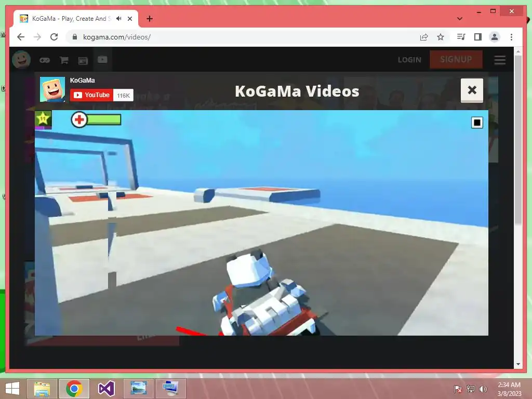Open the picture viewer taskbar icon
Viewport: 532px width, 399px height.
[138, 389]
